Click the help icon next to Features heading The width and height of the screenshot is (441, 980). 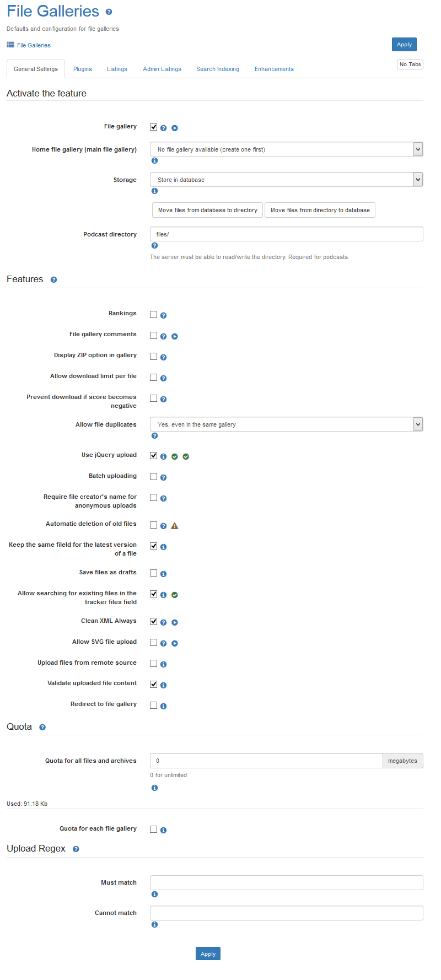(53, 280)
